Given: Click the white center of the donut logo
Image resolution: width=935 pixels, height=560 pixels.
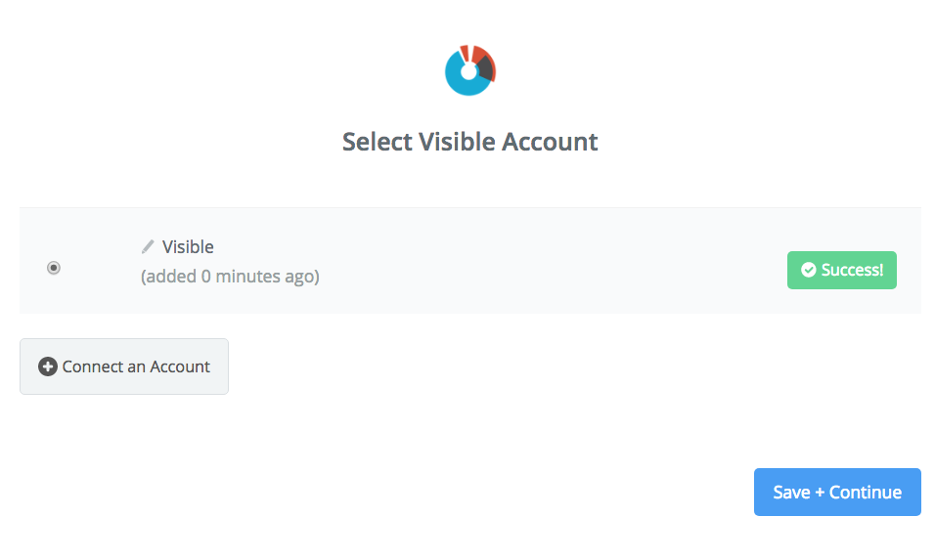Looking at the screenshot, I should [468, 71].
